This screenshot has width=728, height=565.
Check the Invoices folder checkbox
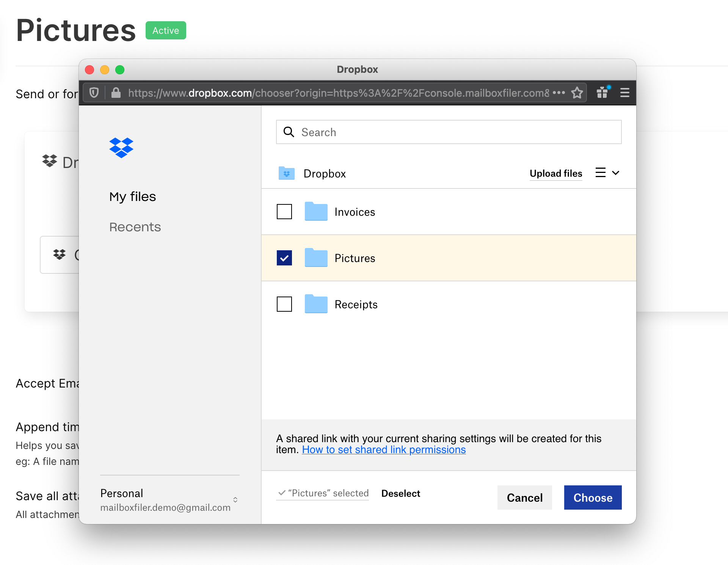click(x=284, y=211)
